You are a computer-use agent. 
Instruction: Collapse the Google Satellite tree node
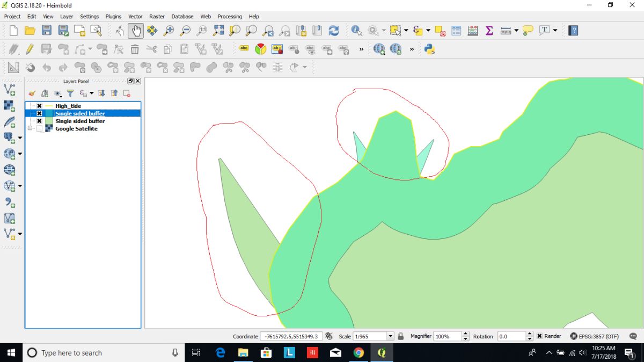click(31, 129)
